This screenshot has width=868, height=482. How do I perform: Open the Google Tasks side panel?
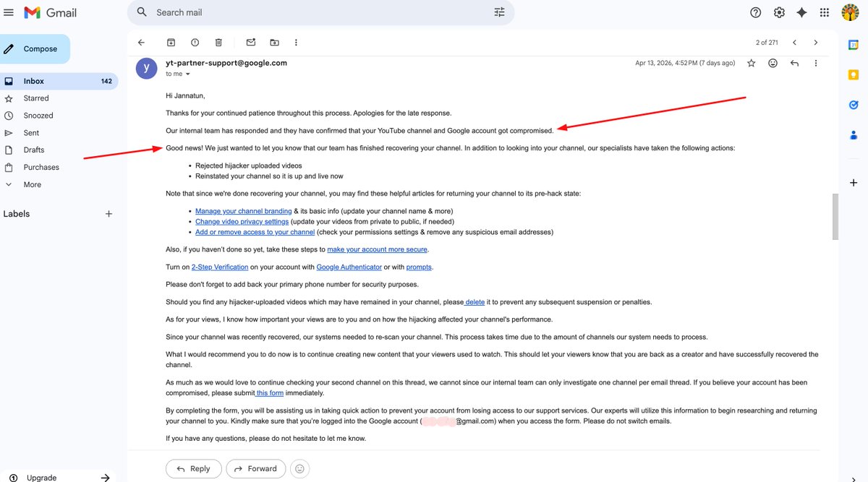point(852,104)
